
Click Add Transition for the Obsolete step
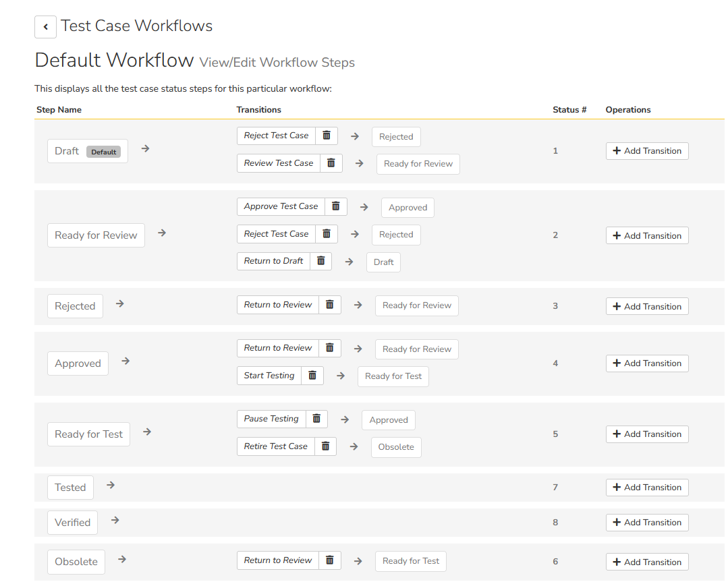[646, 562]
